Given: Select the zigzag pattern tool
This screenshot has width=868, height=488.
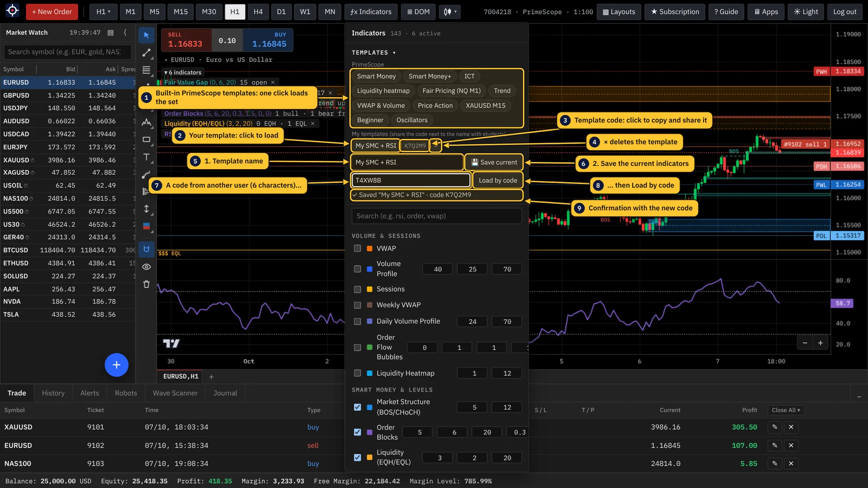Looking at the screenshot, I should 146,122.
